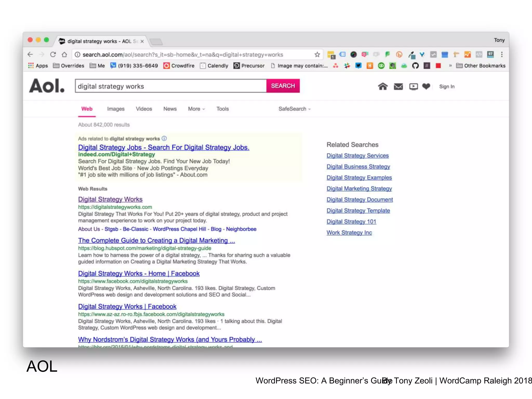The image size is (532, 399).
Task: Open the Bitly extension icon
Action: (399, 55)
